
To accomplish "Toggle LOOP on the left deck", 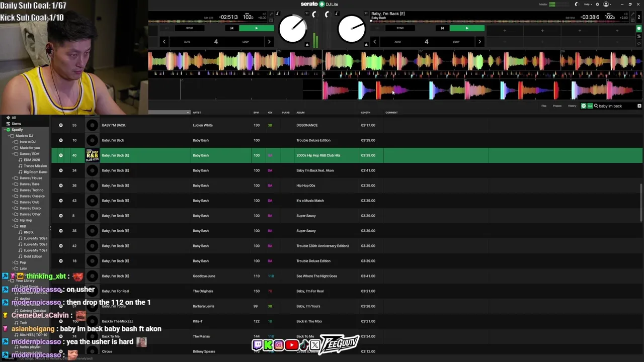I will [246, 42].
